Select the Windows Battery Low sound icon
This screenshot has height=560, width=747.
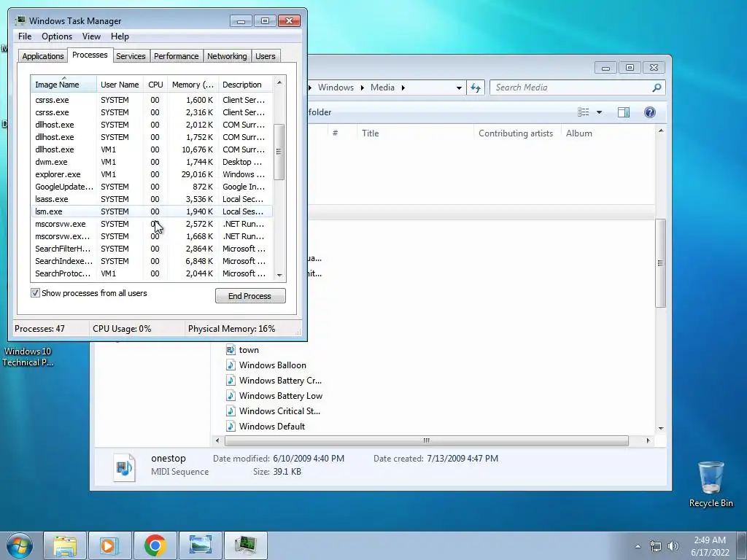coord(231,396)
